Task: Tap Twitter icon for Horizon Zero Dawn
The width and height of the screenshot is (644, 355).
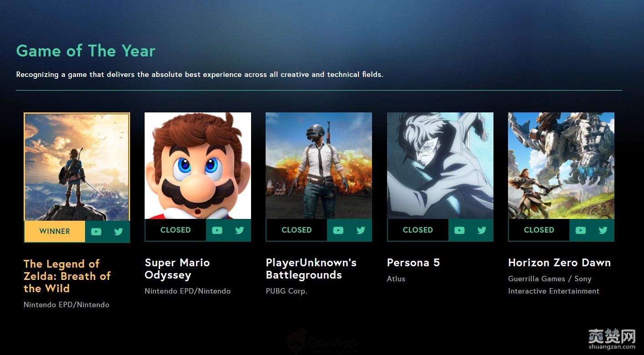Action: point(603,230)
